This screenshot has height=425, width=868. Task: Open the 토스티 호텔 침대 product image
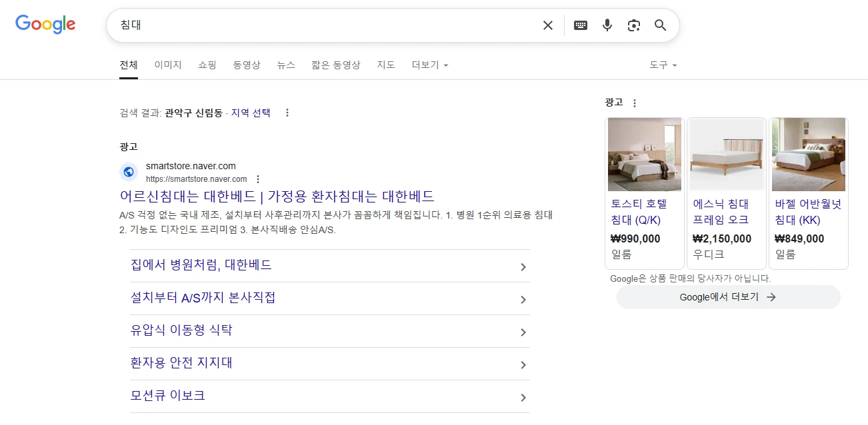point(645,155)
